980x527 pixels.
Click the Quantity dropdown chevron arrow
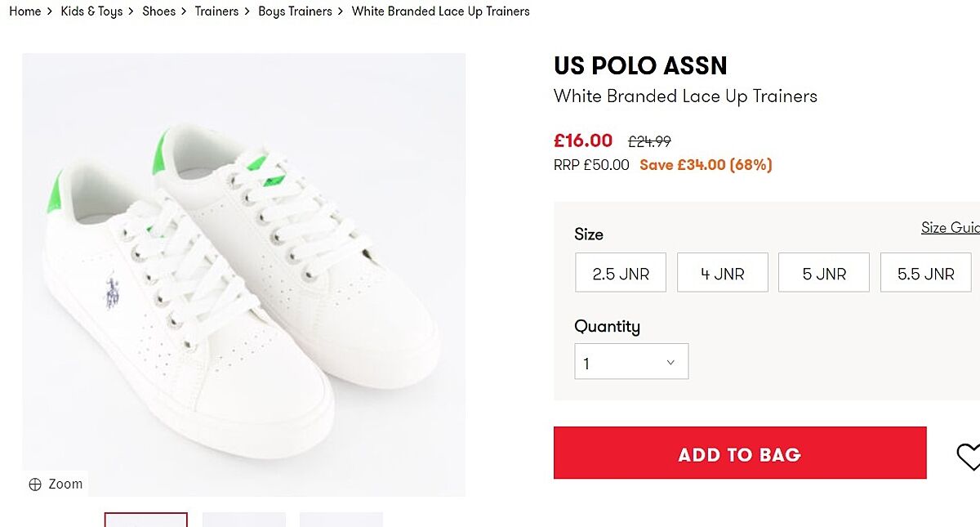point(670,363)
